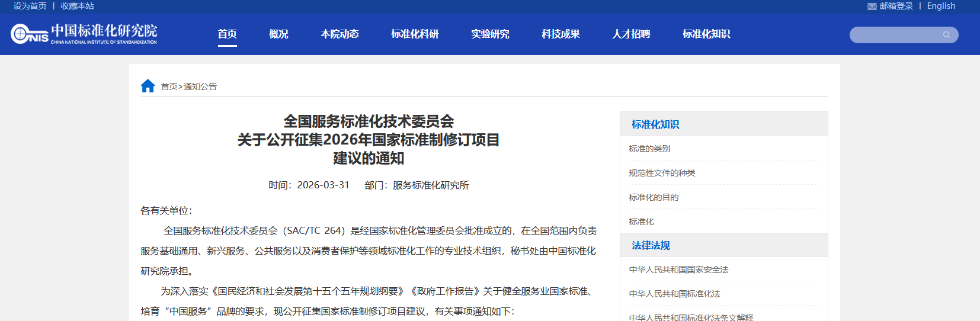Open 标准的类别 sidebar link

[x=650, y=149]
